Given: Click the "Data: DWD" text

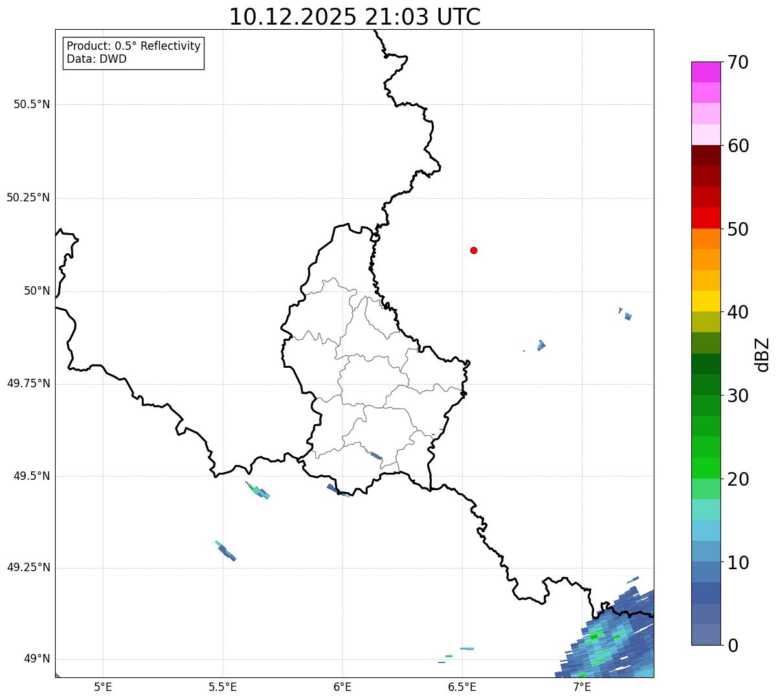Looking at the screenshot, I should [x=96, y=59].
